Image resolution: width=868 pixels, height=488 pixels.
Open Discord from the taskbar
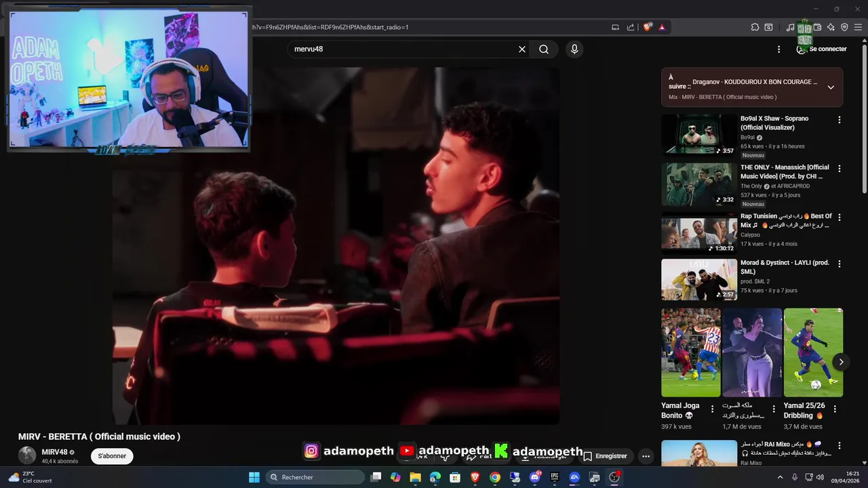pos(535,477)
